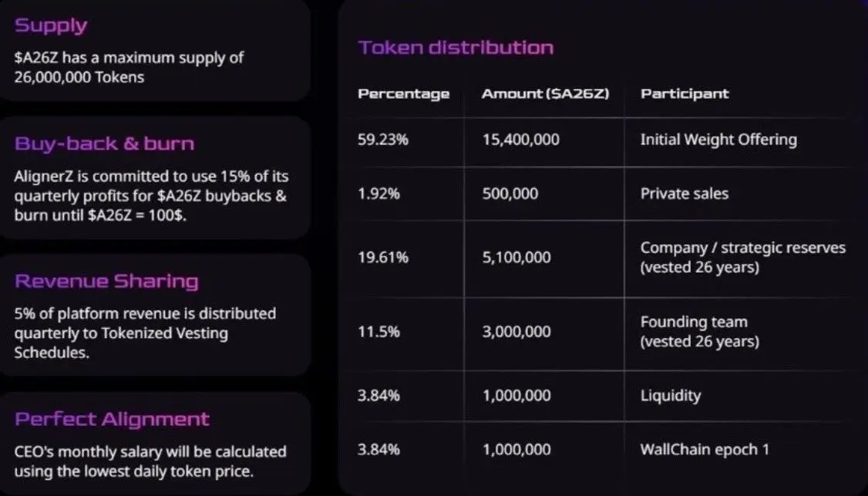
Task: Click the 19.61% percentage value
Action: (382, 257)
